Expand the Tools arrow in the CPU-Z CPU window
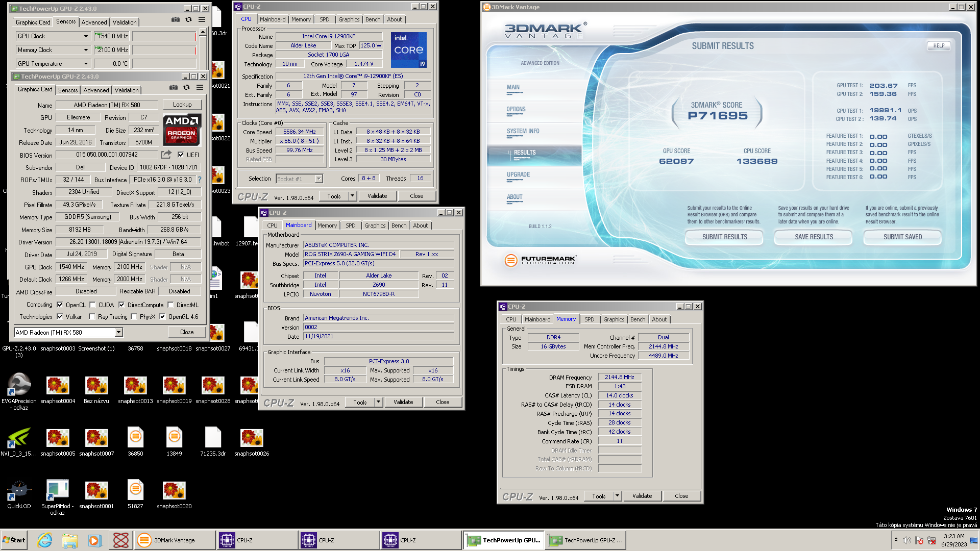 tap(352, 196)
